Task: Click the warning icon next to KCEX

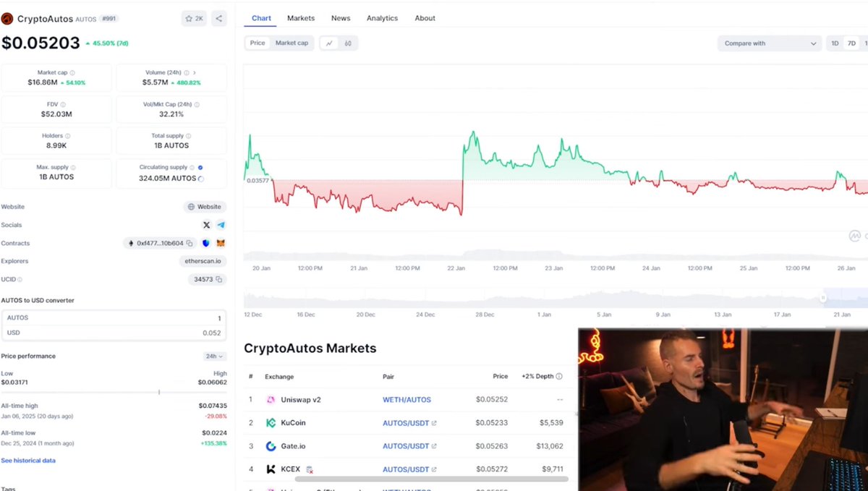Action: tap(310, 469)
